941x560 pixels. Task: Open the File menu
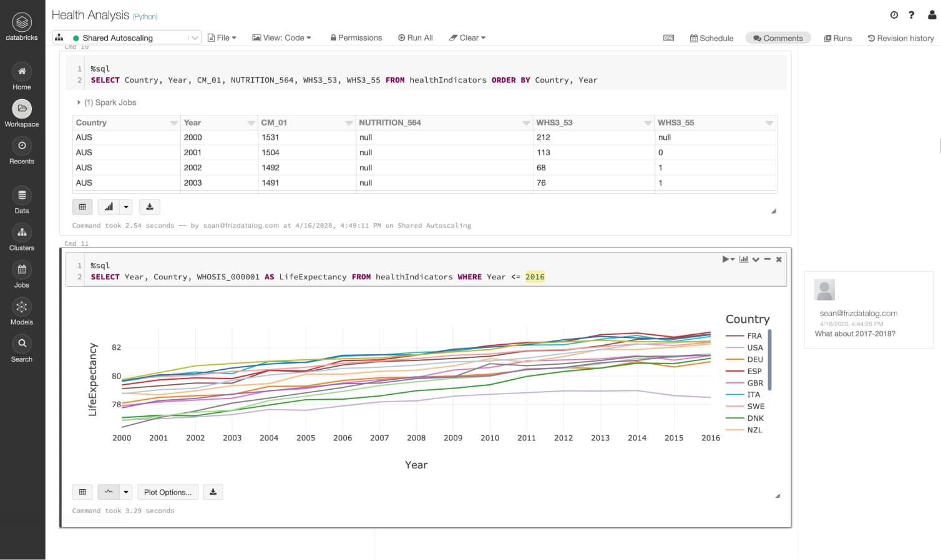point(222,38)
